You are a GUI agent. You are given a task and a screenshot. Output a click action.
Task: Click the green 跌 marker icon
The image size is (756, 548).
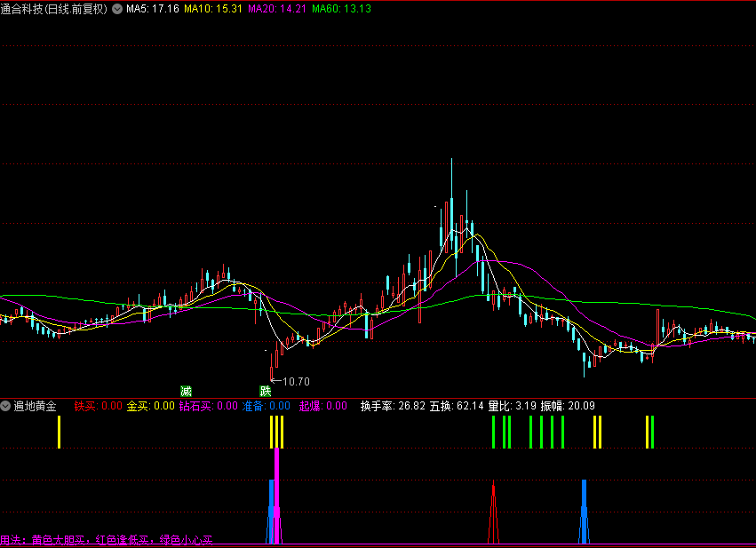(x=266, y=391)
